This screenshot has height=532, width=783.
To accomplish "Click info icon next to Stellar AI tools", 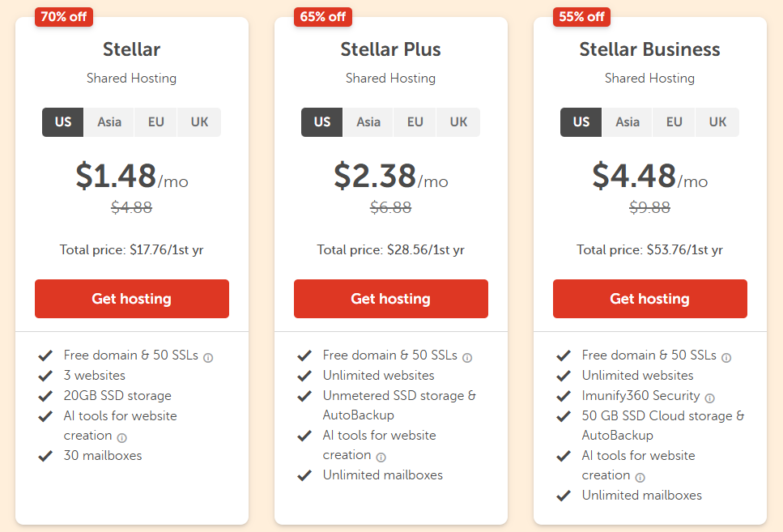I will point(121,437).
